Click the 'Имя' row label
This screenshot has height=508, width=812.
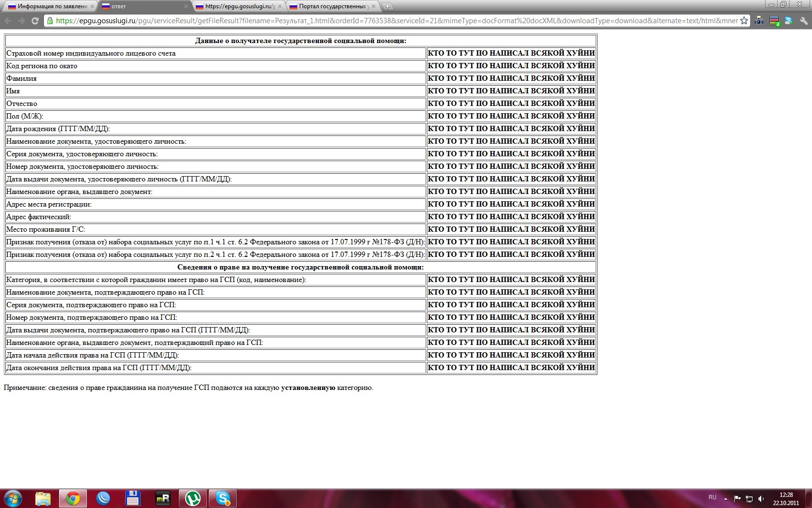tap(13, 91)
